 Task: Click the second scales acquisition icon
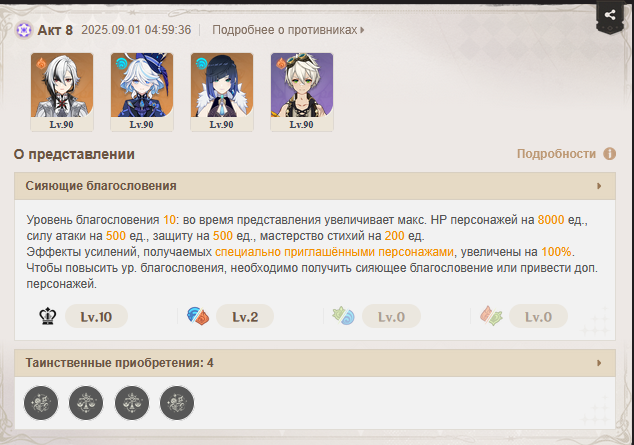pos(132,403)
